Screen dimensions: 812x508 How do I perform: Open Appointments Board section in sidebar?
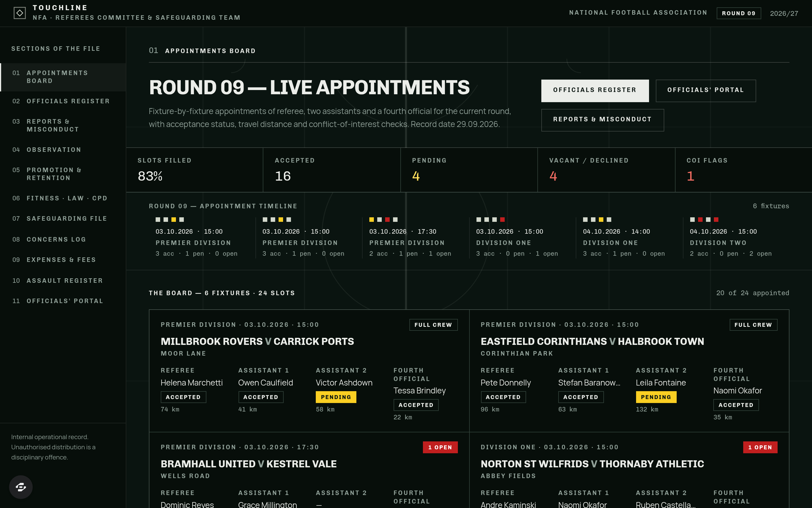tap(63, 77)
